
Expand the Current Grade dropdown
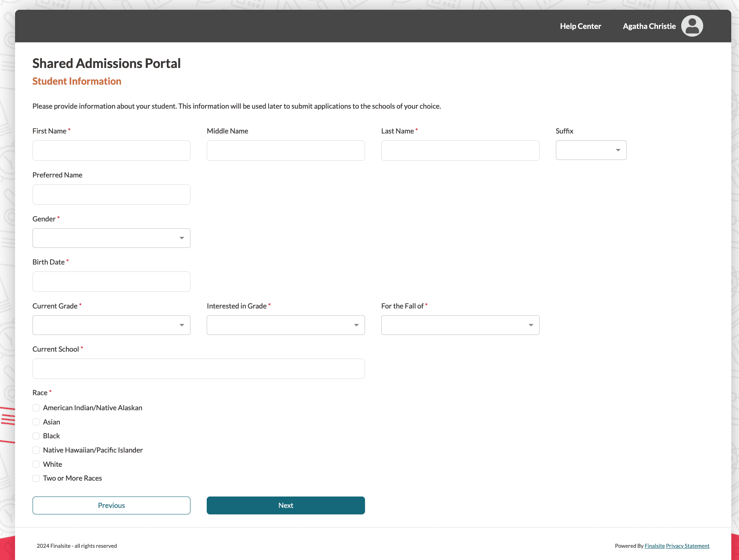(111, 325)
